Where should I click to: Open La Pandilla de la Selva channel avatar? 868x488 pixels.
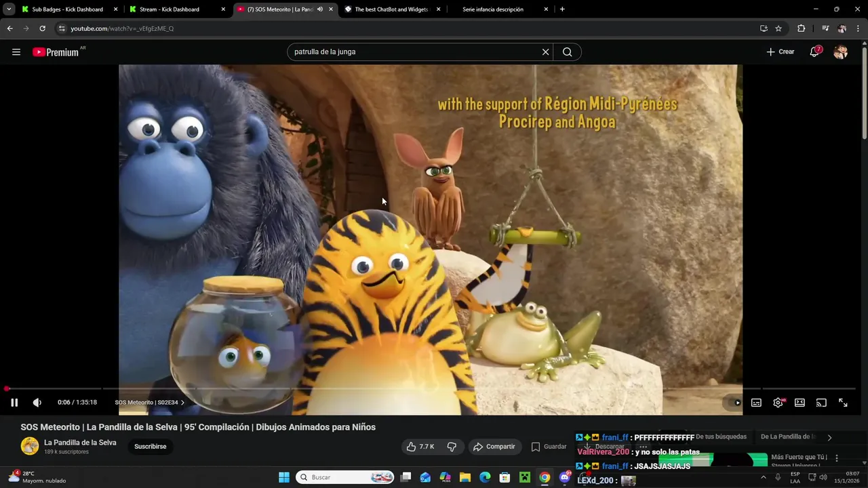coord(30,446)
